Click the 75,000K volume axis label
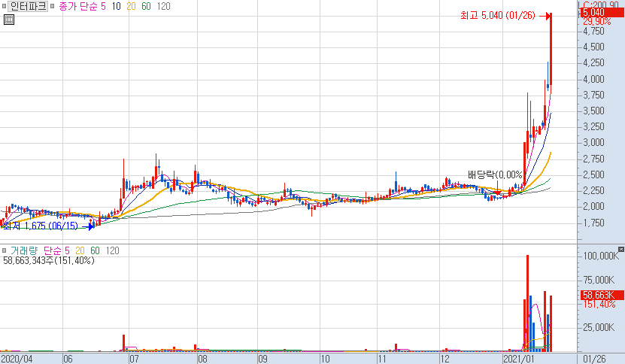Screen dimensions: 625x364 point(599,280)
